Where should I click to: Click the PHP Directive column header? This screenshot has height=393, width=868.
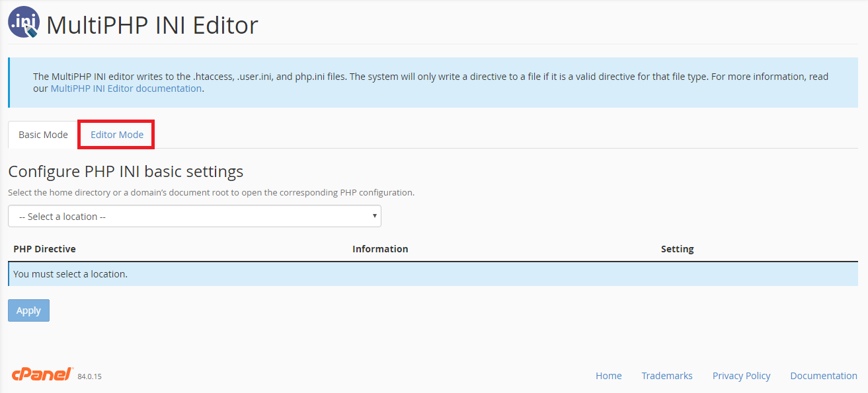[45, 249]
